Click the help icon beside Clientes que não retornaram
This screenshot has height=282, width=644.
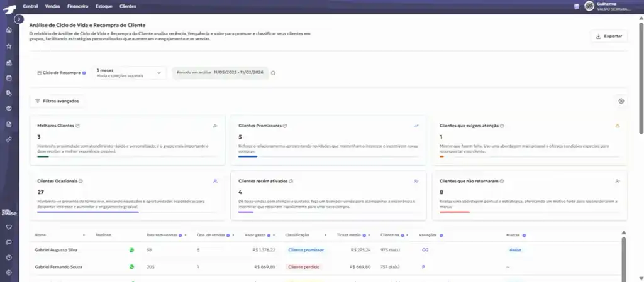pyautogui.click(x=502, y=181)
